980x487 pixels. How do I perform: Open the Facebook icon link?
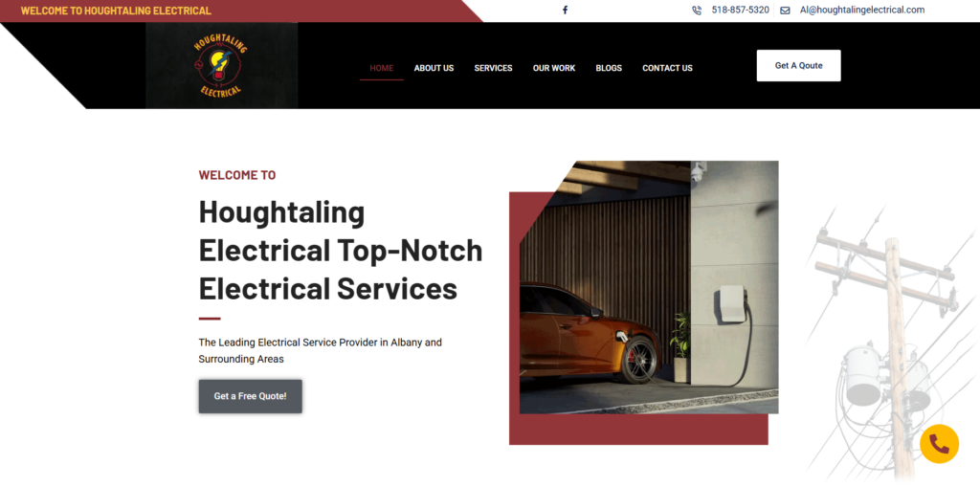pyautogui.click(x=565, y=10)
